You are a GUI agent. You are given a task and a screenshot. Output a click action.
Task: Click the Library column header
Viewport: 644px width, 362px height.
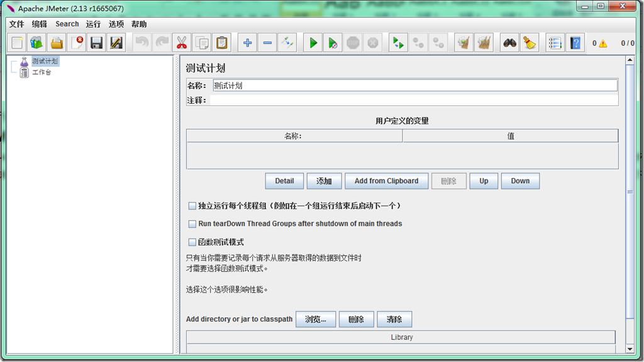[x=401, y=337]
